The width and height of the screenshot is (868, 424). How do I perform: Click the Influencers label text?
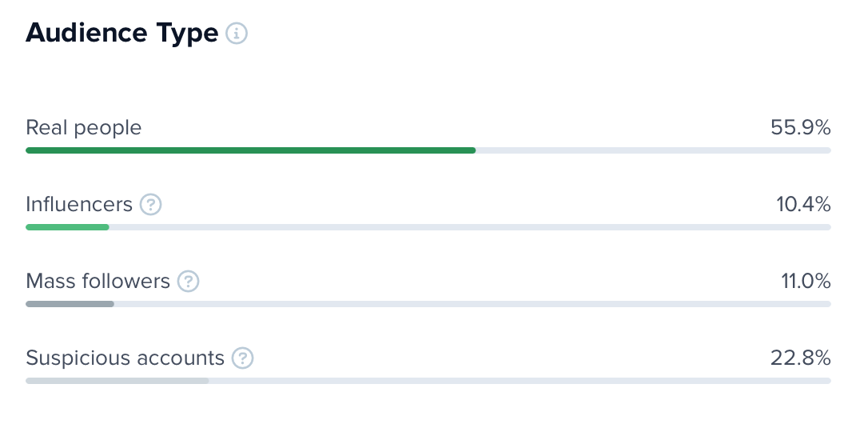click(x=79, y=205)
